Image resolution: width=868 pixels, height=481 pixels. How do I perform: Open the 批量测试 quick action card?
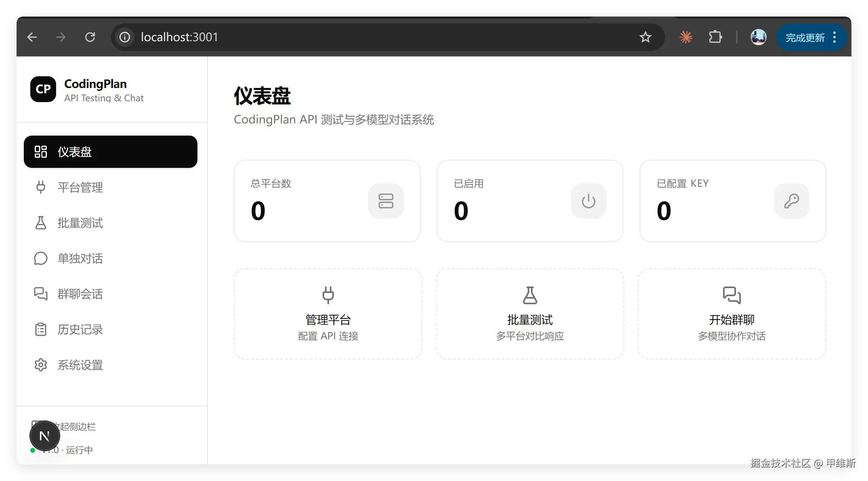coord(530,314)
